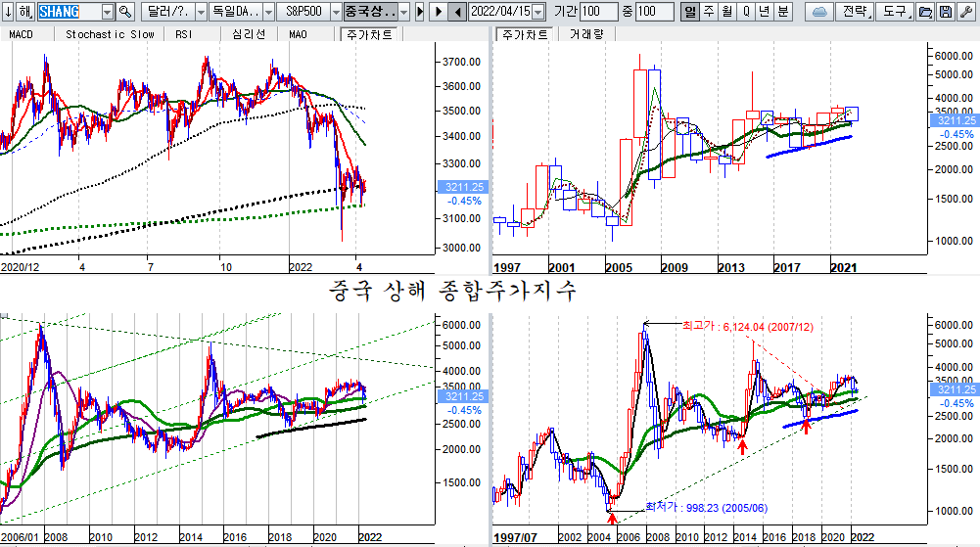Click the floppy disk save icon
This screenshot has height=547, width=980.
(x=945, y=12)
